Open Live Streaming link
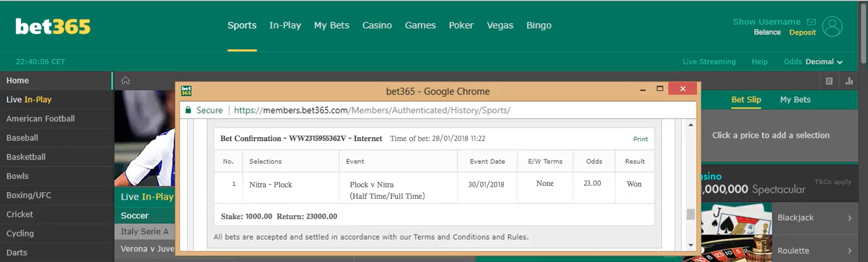This screenshot has height=262, width=868. click(x=709, y=62)
